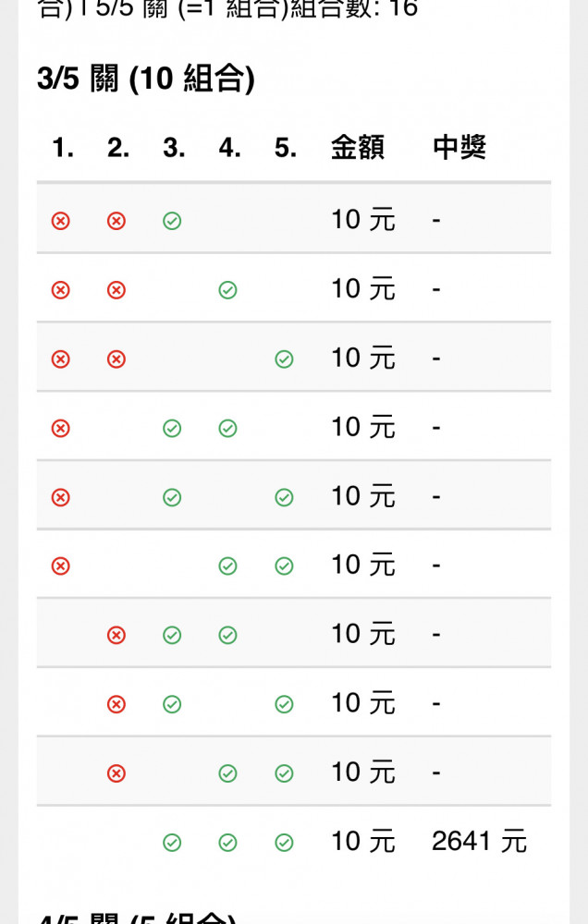Image resolution: width=588 pixels, height=924 pixels.
Task: Click the 金額 column header
Action: pyautogui.click(x=358, y=147)
